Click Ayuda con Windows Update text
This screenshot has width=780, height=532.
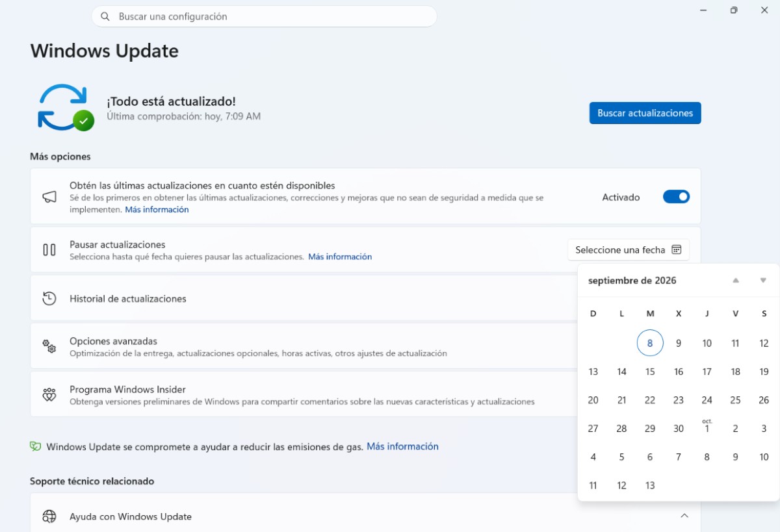pos(131,516)
